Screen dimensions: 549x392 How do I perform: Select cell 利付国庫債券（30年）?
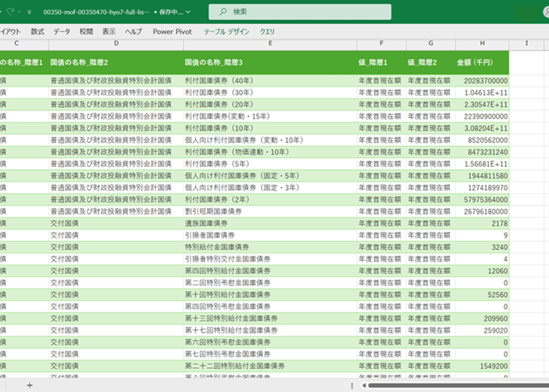(x=270, y=93)
